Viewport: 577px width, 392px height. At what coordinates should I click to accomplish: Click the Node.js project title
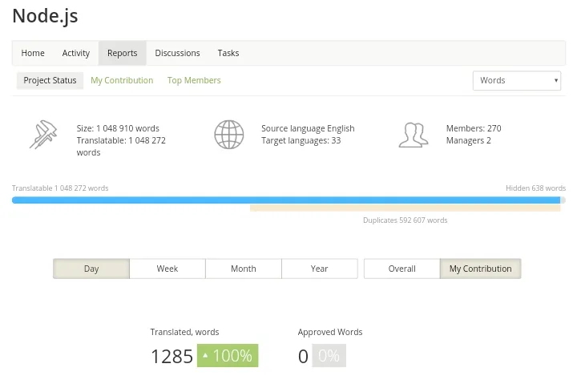click(45, 16)
